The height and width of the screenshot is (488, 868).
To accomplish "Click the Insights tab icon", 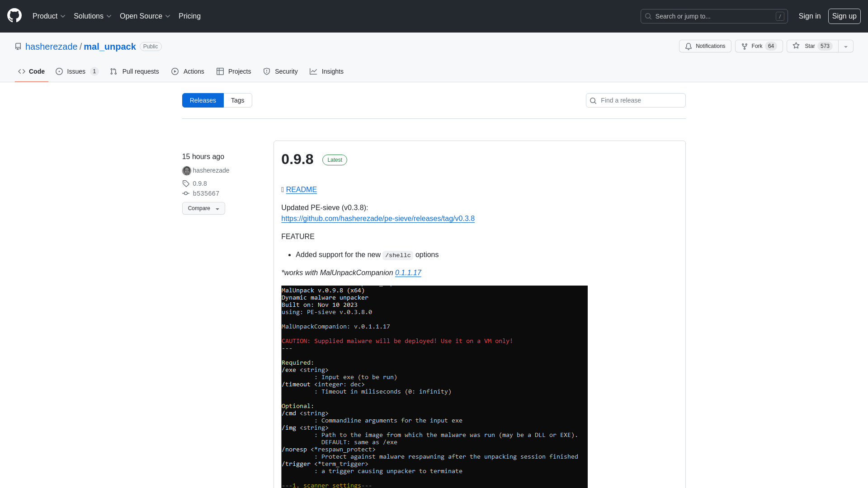I will tap(314, 71).
